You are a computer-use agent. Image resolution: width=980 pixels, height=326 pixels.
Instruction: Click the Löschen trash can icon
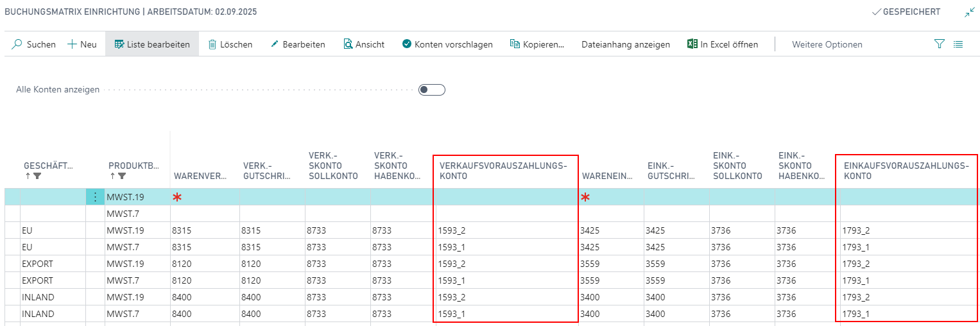212,44
